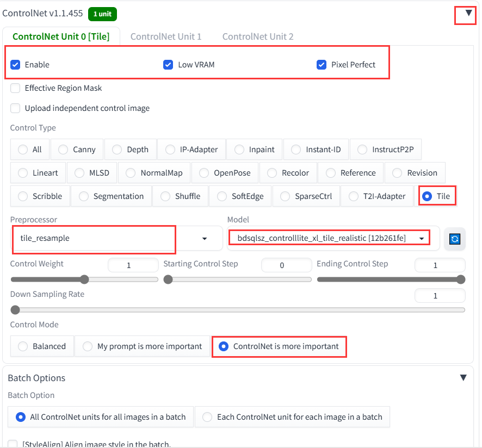Select Each ControlNet unit for each image
Viewport: 482px width, 448px height.
[x=292, y=417]
